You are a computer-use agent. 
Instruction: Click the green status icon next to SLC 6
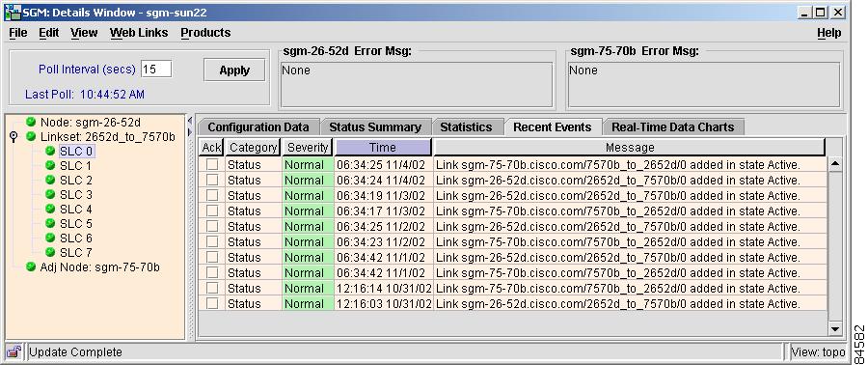point(50,237)
